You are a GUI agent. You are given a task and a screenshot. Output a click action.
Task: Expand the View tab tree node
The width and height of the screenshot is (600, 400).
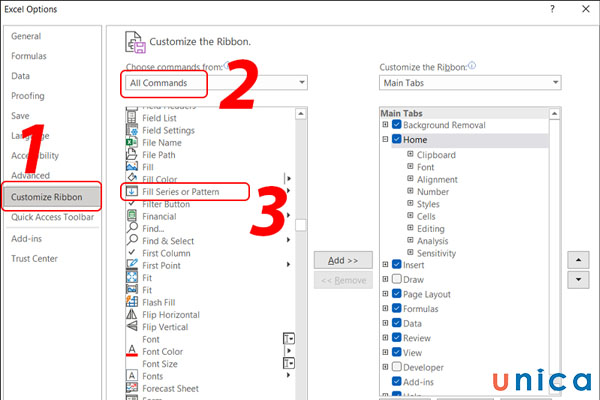pyautogui.click(x=385, y=353)
